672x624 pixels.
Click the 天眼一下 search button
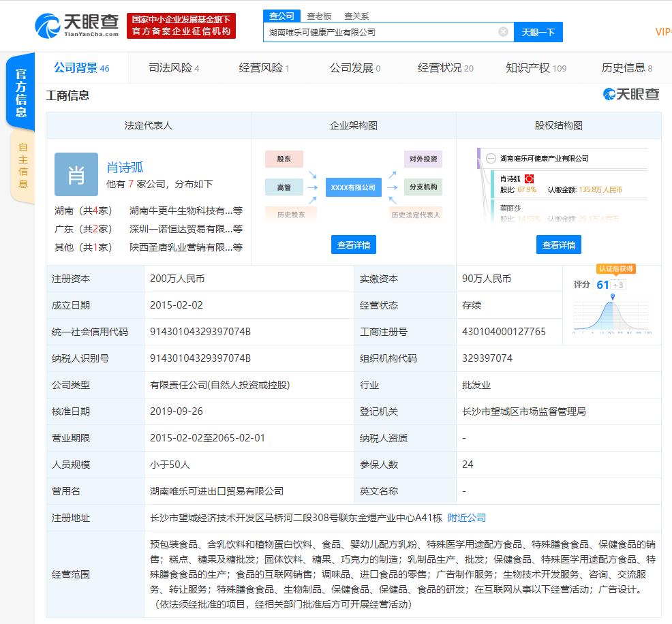[538, 32]
